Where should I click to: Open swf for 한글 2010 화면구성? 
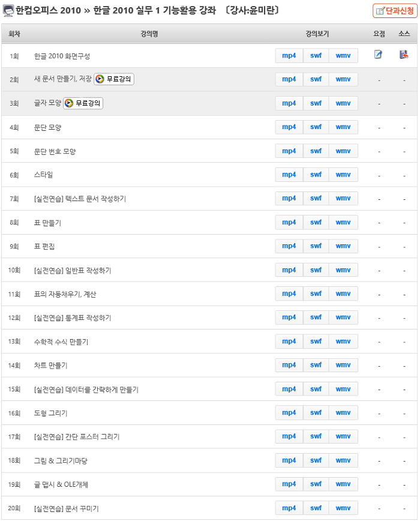(x=316, y=55)
